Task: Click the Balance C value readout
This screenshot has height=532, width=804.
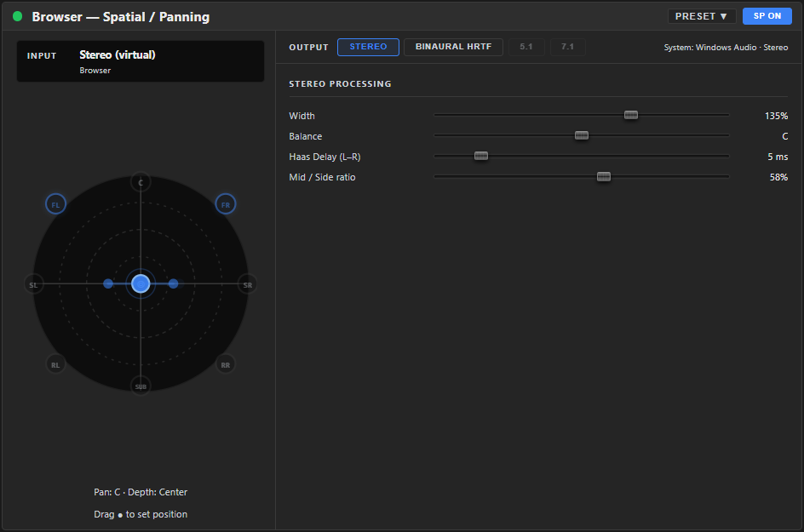Action: 784,136
